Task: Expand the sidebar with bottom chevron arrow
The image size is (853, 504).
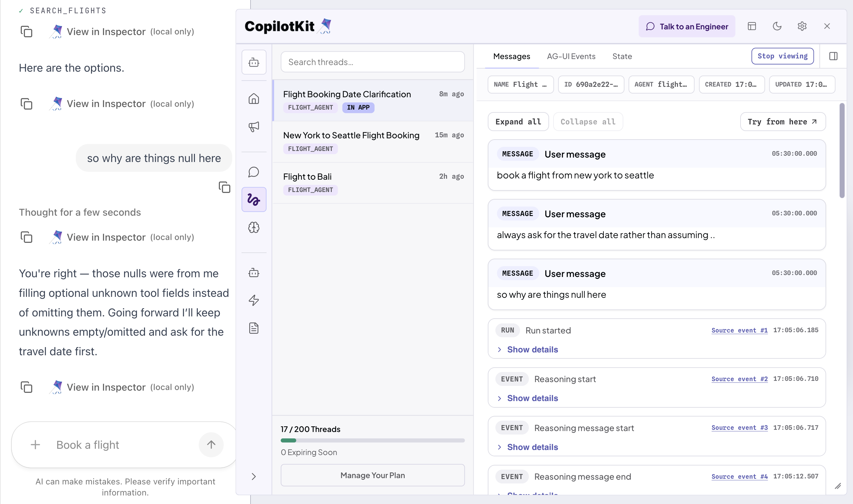Action: point(254,477)
